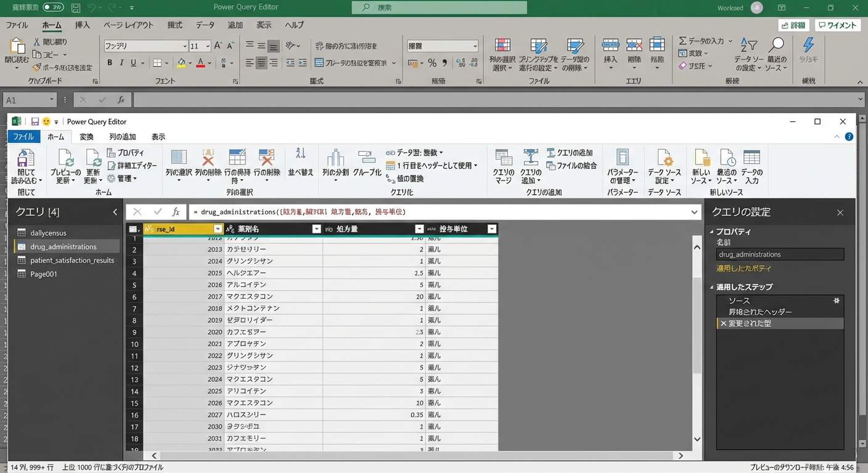Open the Excel Name Box dropdown showing A1

click(x=51, y=100)
